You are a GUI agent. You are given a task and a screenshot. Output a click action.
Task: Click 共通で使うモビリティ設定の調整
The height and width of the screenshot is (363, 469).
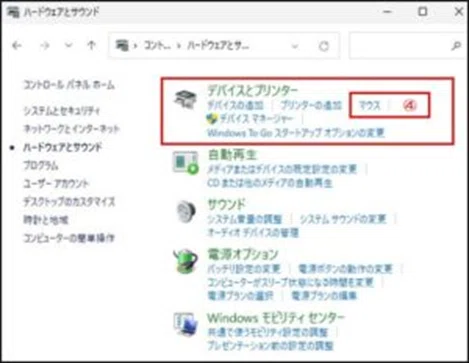pyautogui.click(x=268, y=332)
